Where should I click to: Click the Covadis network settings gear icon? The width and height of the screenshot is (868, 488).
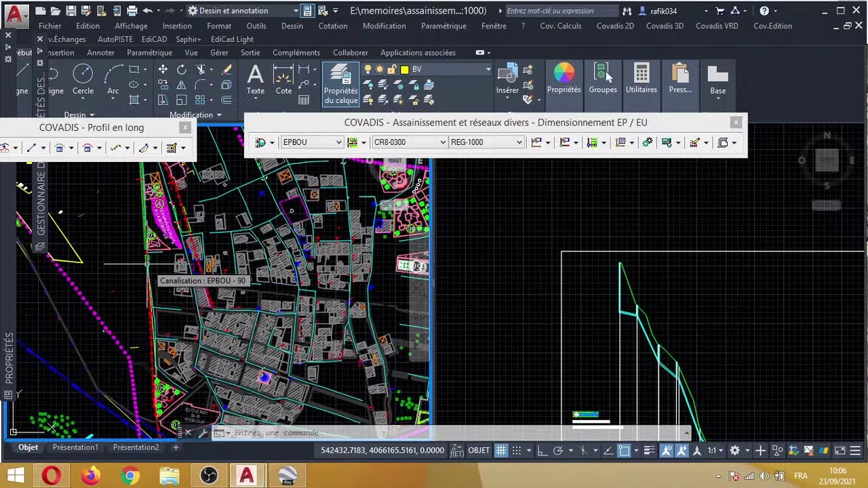tap(648, 142)
